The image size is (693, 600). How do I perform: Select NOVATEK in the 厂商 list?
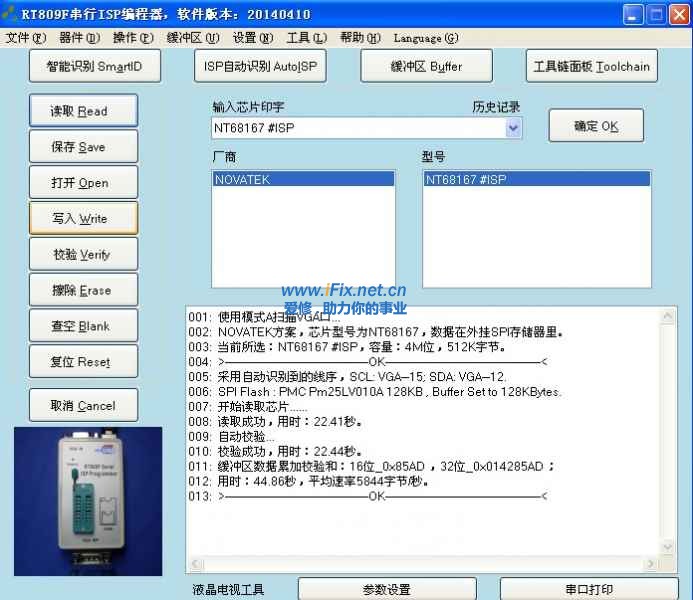(x=303, y=179)
